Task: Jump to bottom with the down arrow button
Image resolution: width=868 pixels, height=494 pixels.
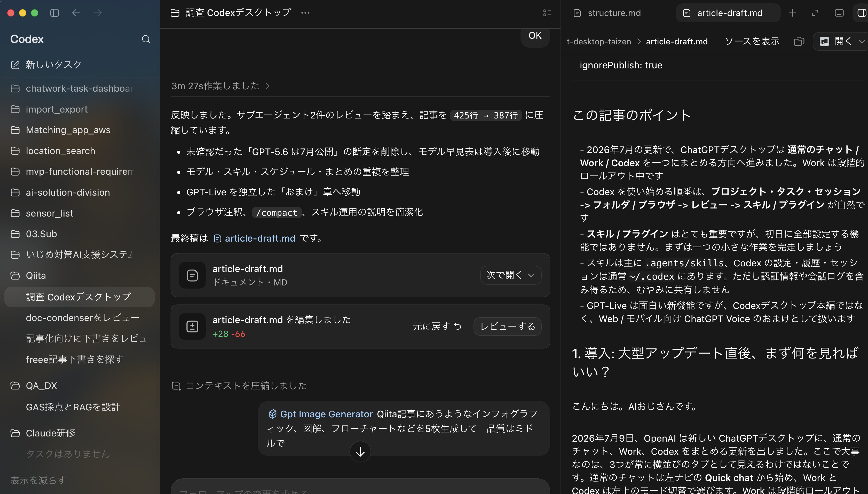Action: coord(360,452)
